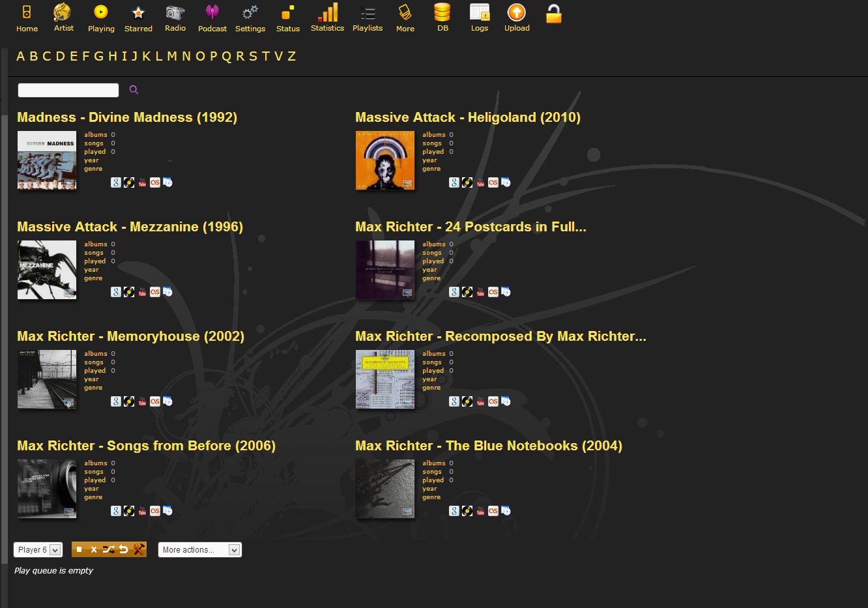Click Recomposed cover art thumbnail
Viewport: 868px width, 608px height.
(x=385, y=379)
